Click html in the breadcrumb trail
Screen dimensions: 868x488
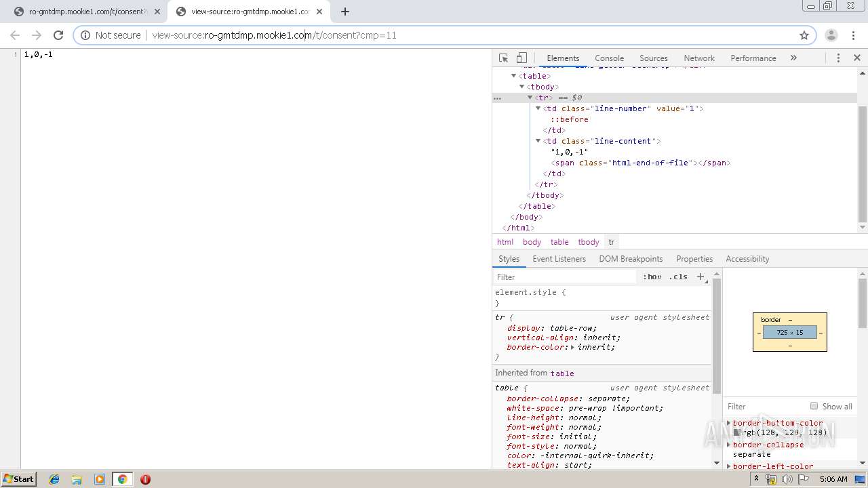(505, 242)
